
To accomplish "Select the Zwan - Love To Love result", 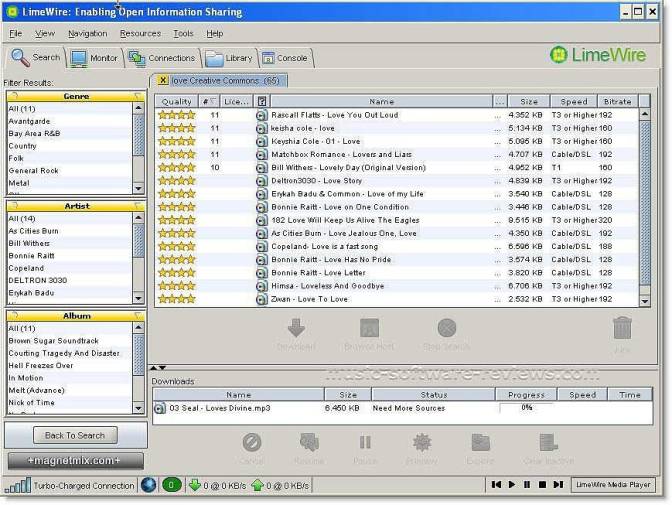I will click(x=396, y=299).
